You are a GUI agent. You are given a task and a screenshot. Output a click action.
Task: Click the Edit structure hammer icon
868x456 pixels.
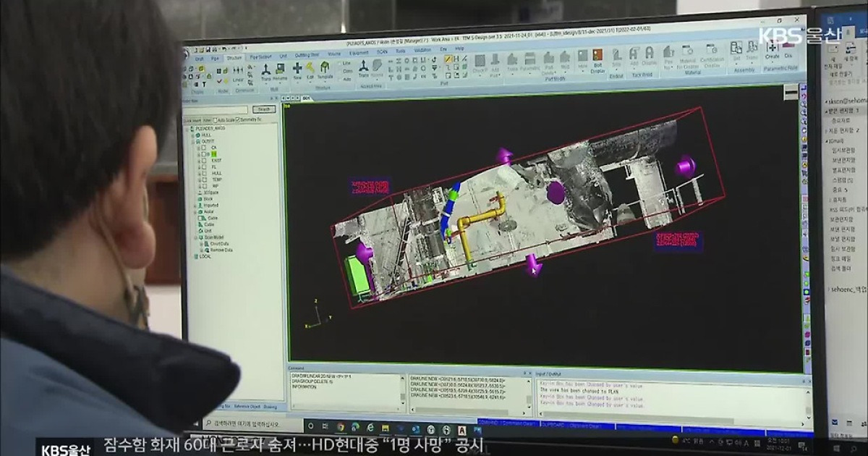(310, 67)
